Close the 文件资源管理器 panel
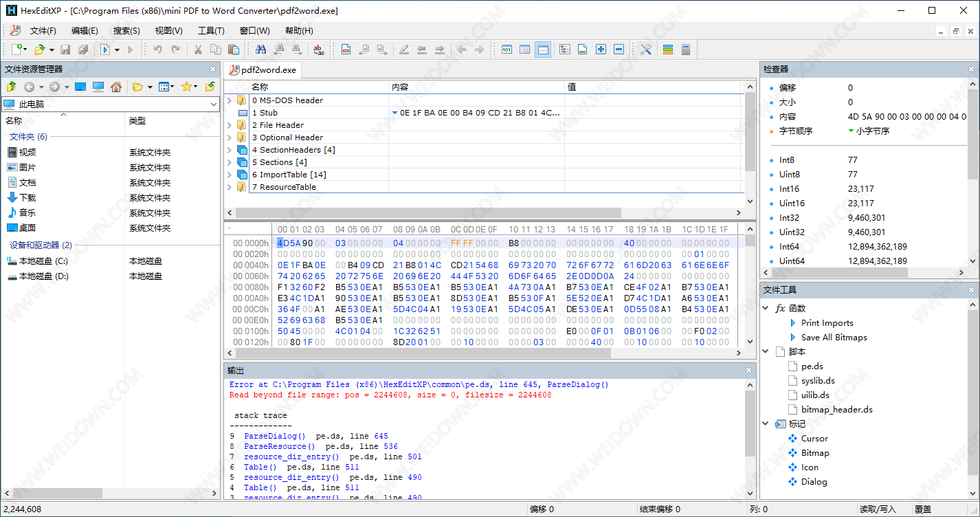Image resolution: width=980 pixels, height=517 pixels. pyautogui.click(x=212, y=69)
